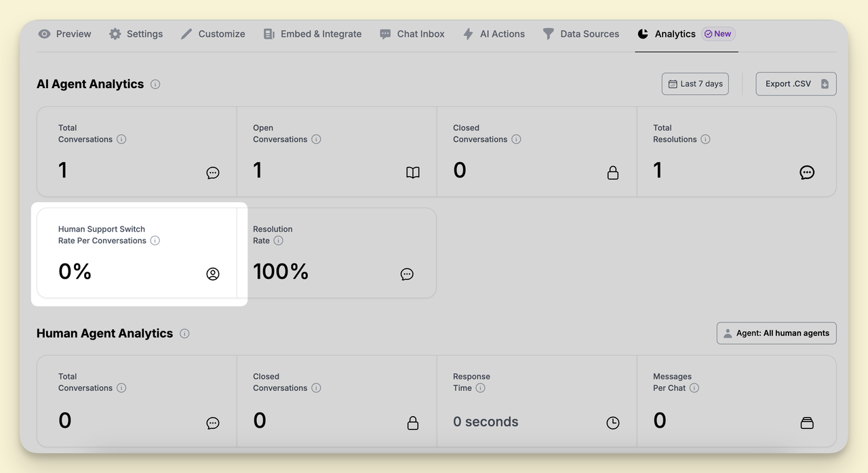Go to Embed & Integrate tab
The height and width of the screenshot is (473, 868).
tap(313, 34)
